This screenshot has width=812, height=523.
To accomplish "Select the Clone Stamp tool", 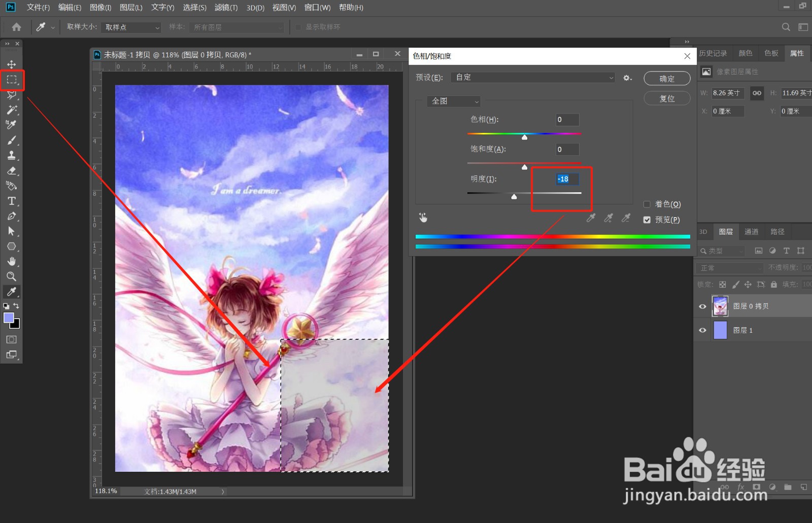I will point(11,155).
